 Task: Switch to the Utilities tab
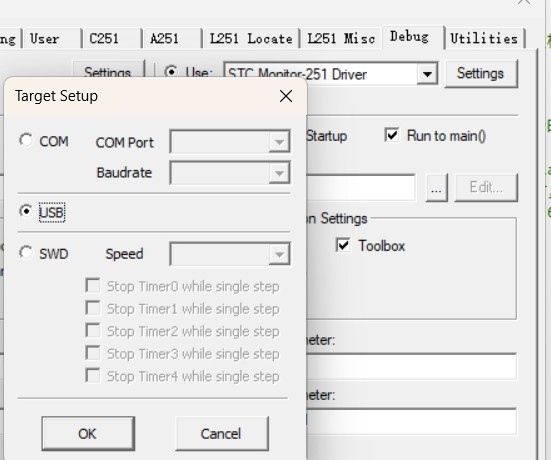click(484, 38)
